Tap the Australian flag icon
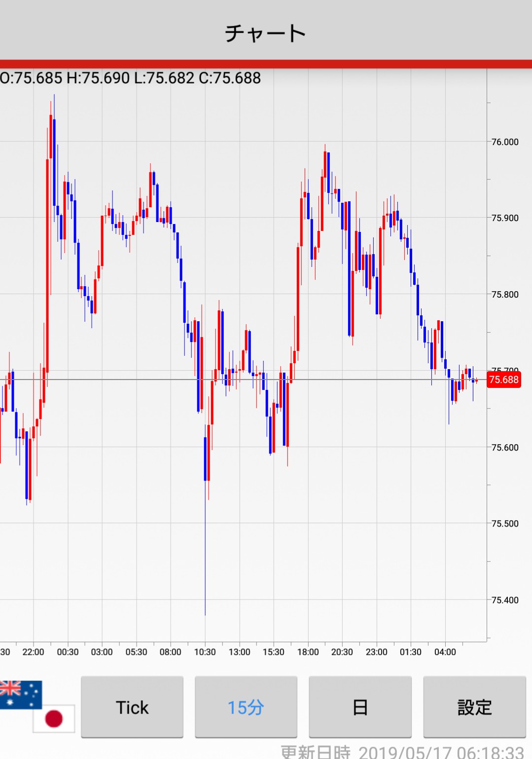 point(20,693)
